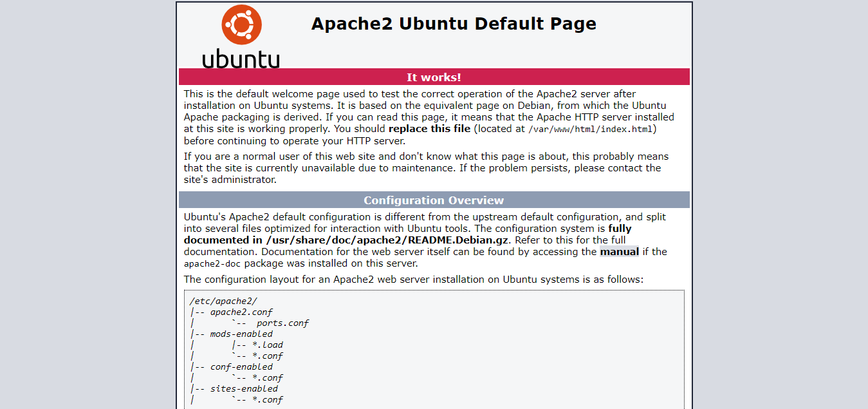Click the orange Ubuntu circle logo
Viewport: 868px width, 409px height.
pyautogui.click(x=241, y=24)
